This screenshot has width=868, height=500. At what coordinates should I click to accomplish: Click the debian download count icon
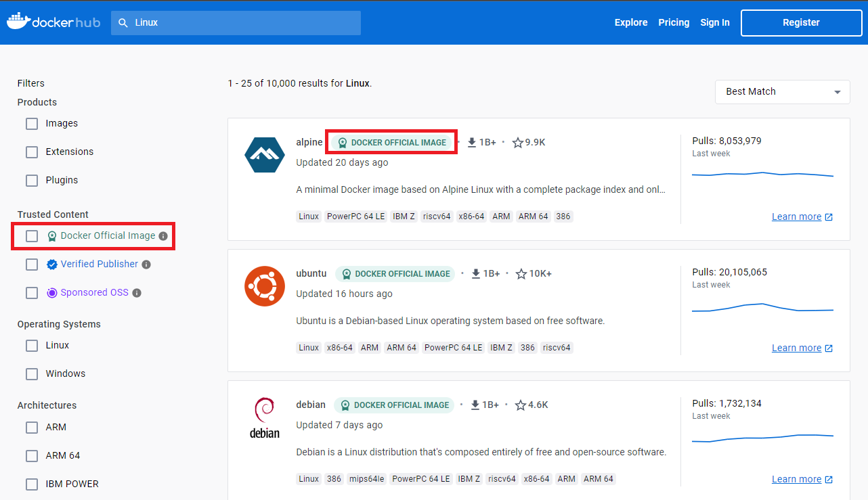pos(475,405)
